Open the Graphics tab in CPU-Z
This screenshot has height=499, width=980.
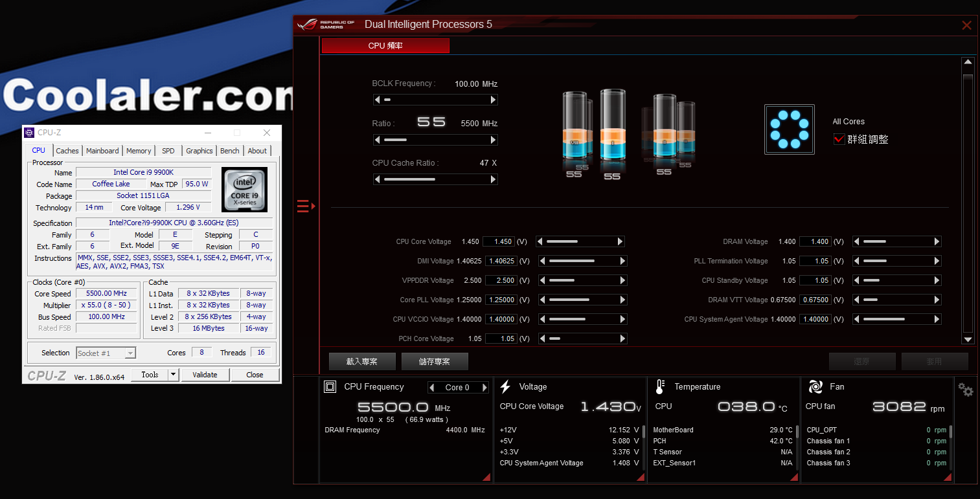(x=199, y=151)
